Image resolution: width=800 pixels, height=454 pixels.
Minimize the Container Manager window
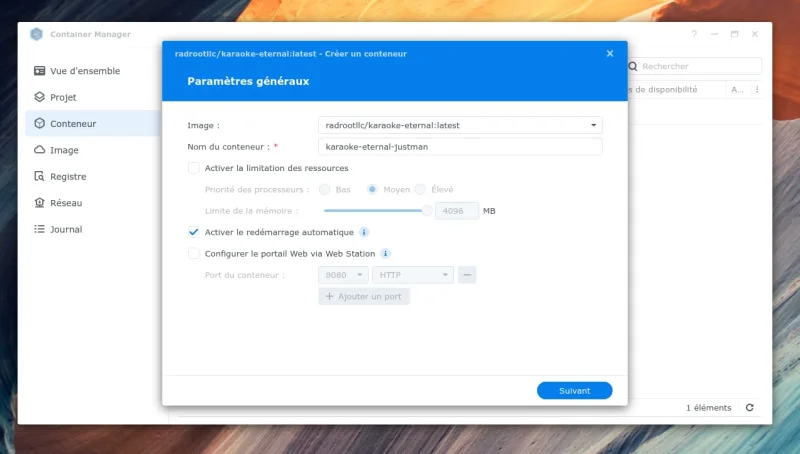[x=714, y=34]
